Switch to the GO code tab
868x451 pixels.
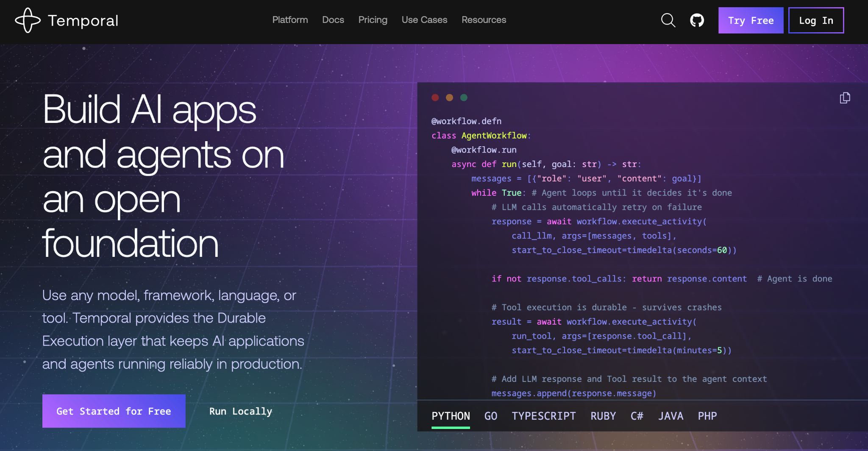491,416
